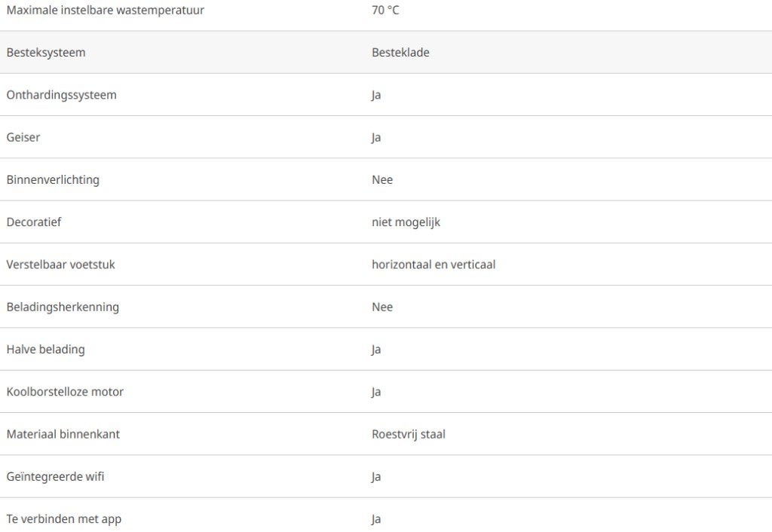Viewport: 772px width, 532px height.
Task: Click the Materiaal binnenkant label
Action: coord(63,434)
